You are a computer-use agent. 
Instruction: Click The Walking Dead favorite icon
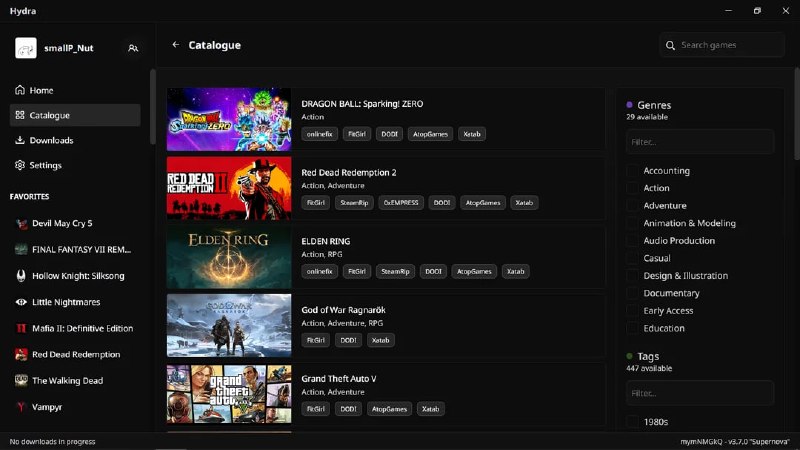tap(21, 381)
